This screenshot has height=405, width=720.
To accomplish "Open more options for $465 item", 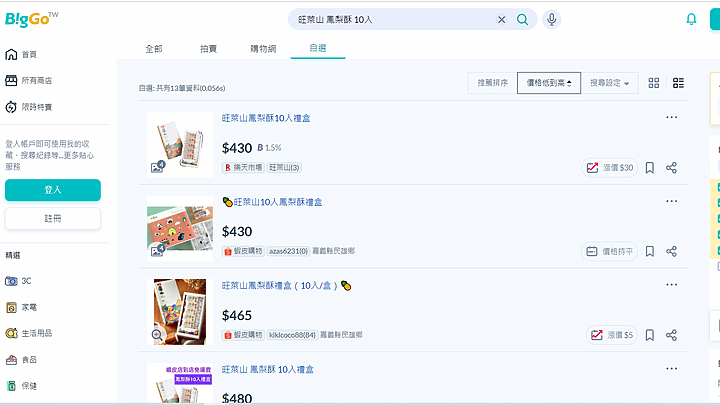I will (x=671, y=285).
